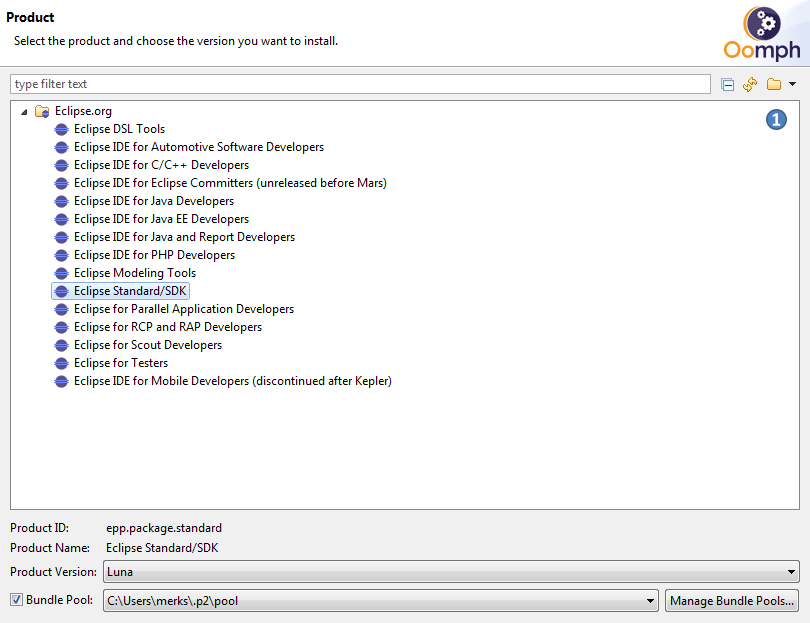Click the yellow Refresh arrows icon

click(750, 85)
